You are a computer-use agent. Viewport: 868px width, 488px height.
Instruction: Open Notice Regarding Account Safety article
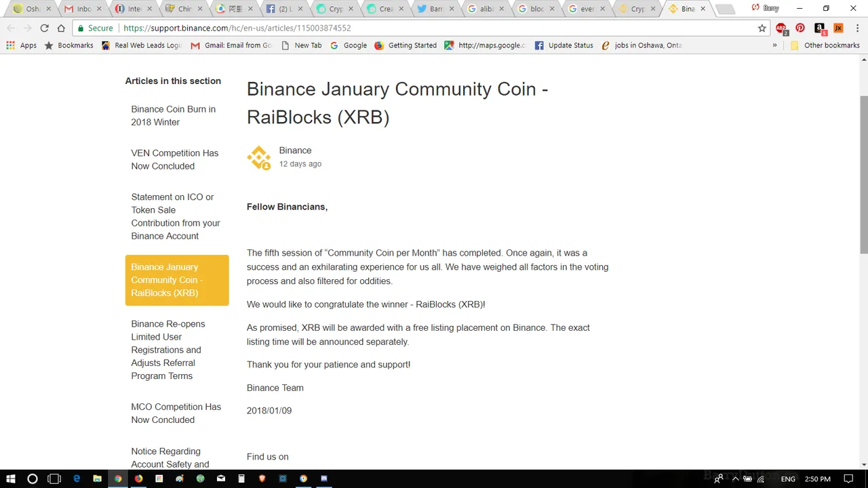point(170,458)
